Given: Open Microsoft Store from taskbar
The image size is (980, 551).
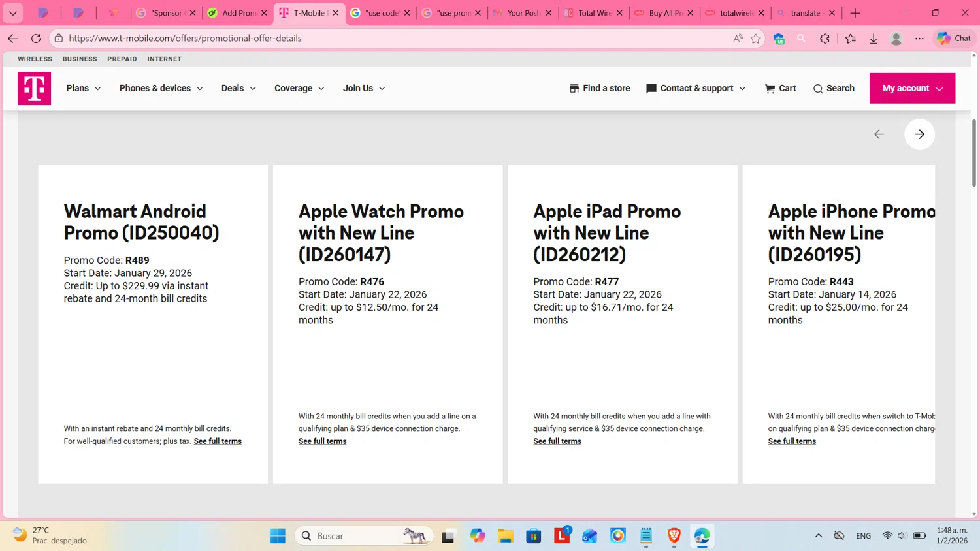Looking at the screenshot, I should [x=534, y=536].
